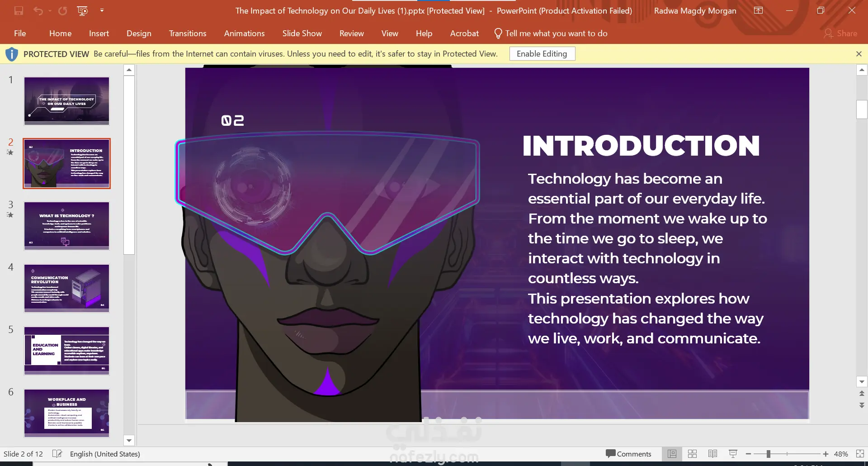Image resolution: width=868 pixels, height=466 pixels.
Task: Switch to the Home tab
Action: (x=60, y=33)
